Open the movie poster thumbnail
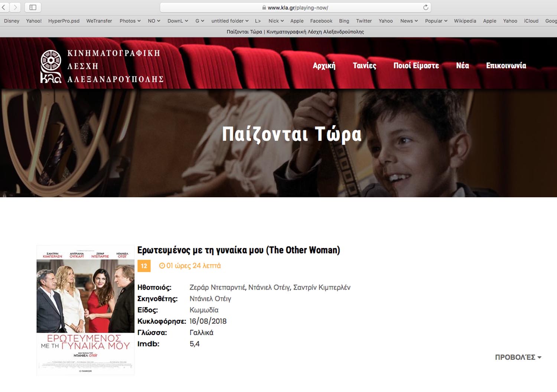 point(85,310)
